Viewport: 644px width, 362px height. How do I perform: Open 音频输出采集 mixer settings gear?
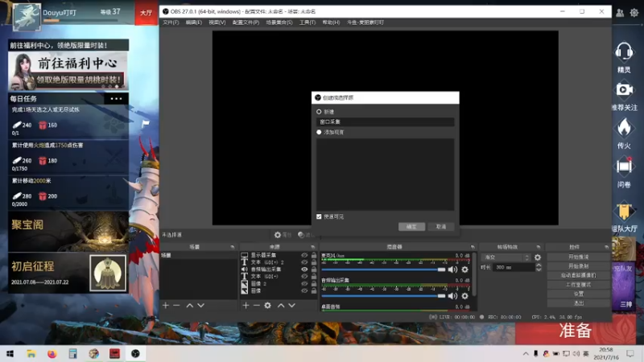click(465, 296)
